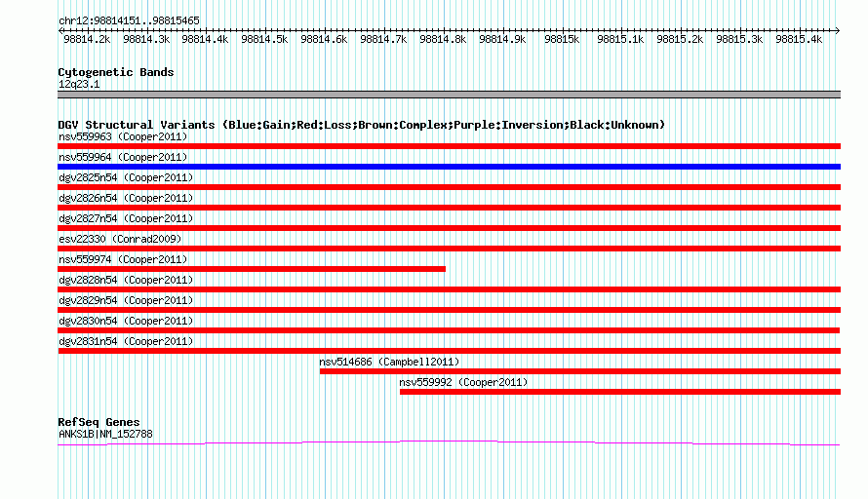Viewport: 868px width, 499px height.
Task: Select the gray 12q23.1 cytogenetic band bar
Action: 449,95
